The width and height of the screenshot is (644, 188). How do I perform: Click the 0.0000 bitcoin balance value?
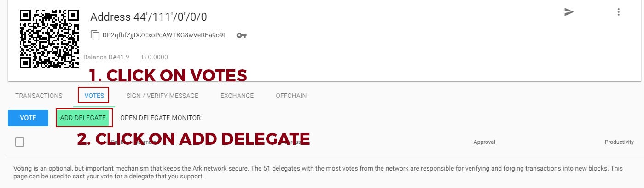154,57
